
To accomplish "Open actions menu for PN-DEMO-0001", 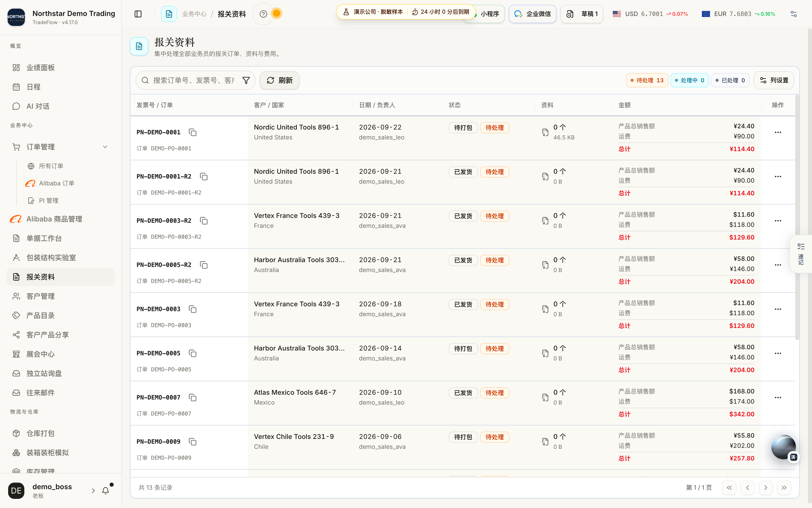I will (778, 132).
